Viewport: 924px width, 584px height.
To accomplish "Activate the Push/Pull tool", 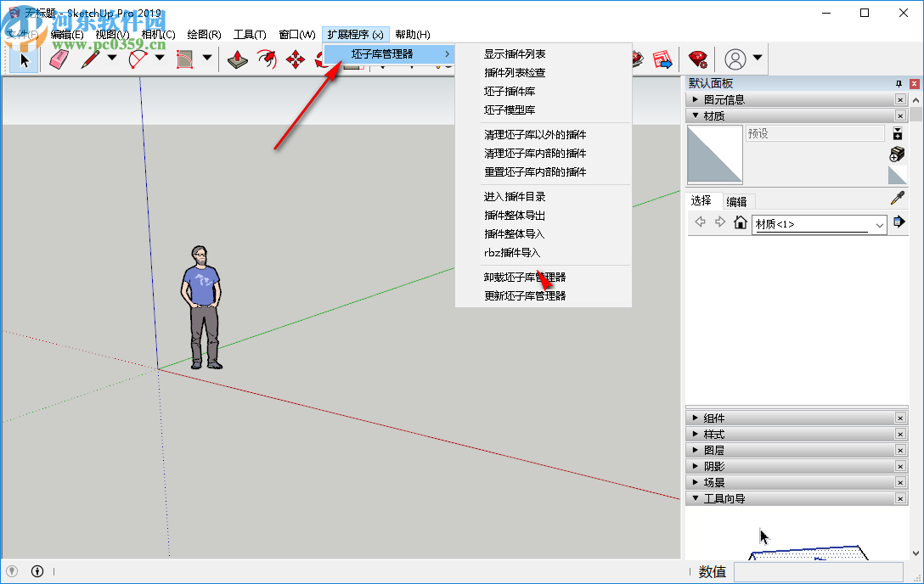I will click(x=238, y=59).
